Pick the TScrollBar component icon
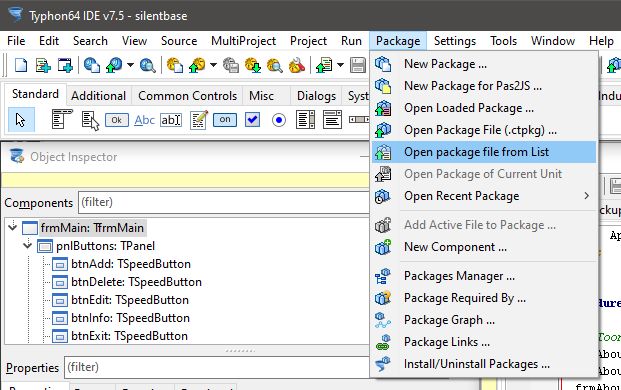 (x=359, y=120)
